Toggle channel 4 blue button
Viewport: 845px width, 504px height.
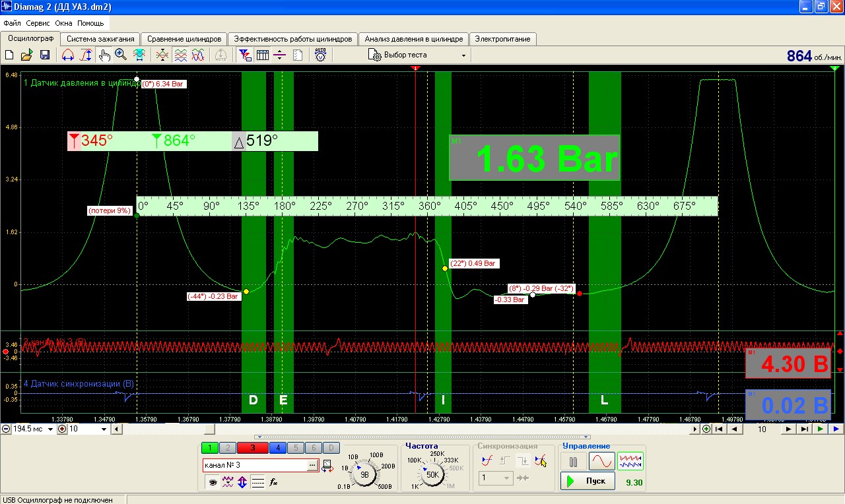[x=277, y=448]
